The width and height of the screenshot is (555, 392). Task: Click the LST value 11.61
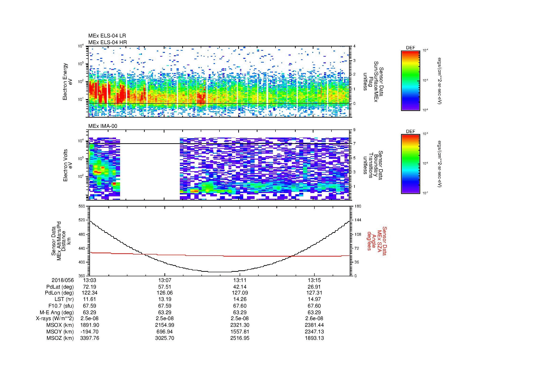coord(89,300)
